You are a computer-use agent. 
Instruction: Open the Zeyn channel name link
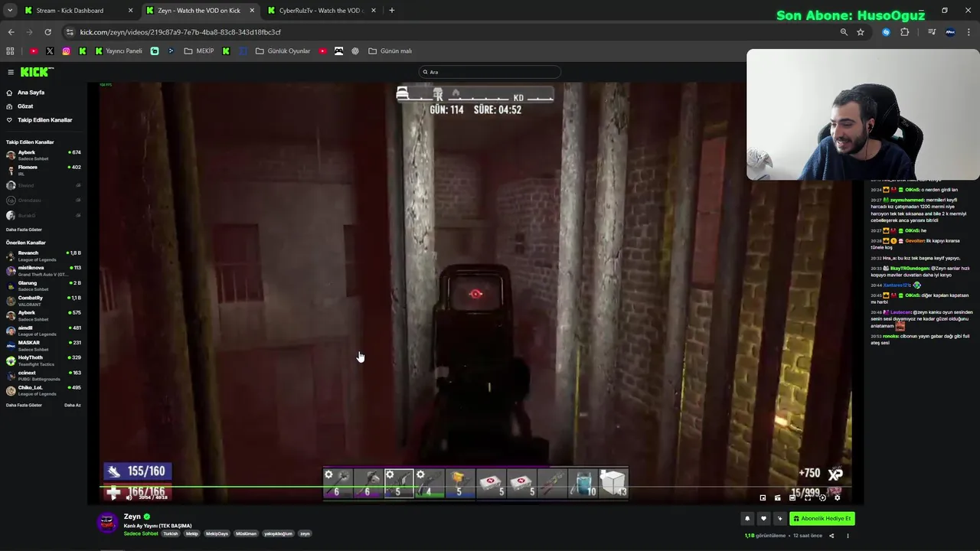pyautogui.click(x=132, y=517)
